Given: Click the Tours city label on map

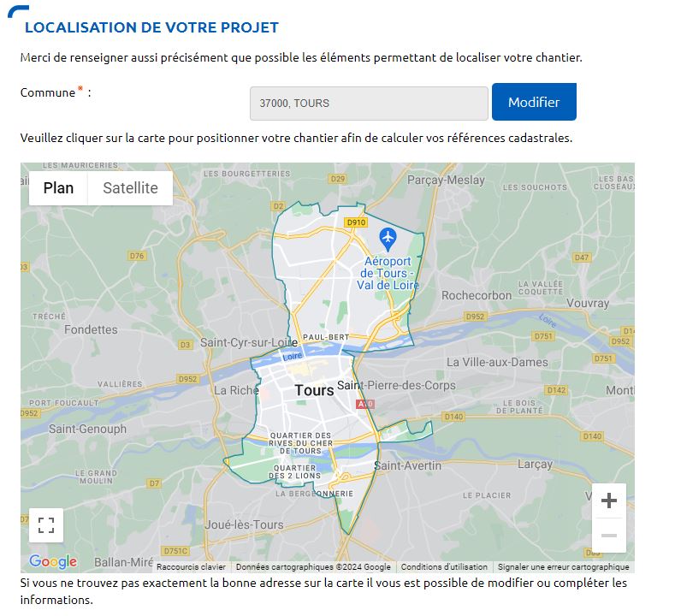Looking at the screenshot, I should click(x=314, y=390).
